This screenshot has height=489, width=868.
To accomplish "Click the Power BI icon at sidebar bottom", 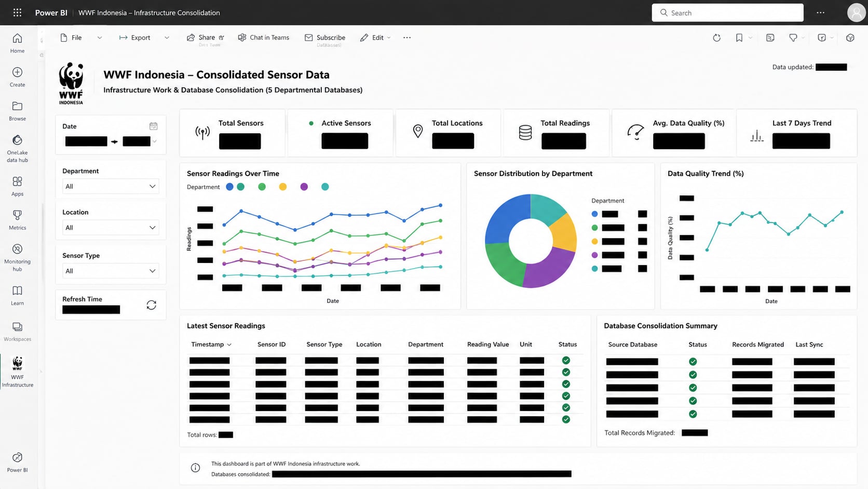I will coord(17,462).
